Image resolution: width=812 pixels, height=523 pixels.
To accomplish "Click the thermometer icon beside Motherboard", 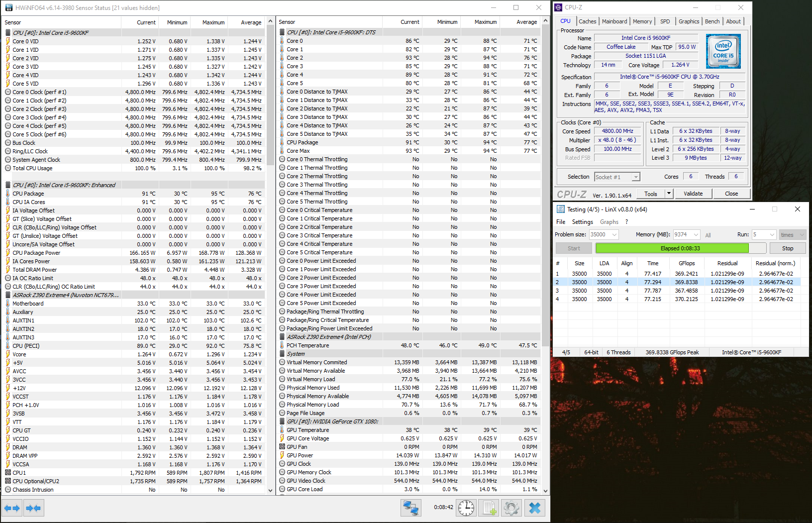I will [8, 304].
